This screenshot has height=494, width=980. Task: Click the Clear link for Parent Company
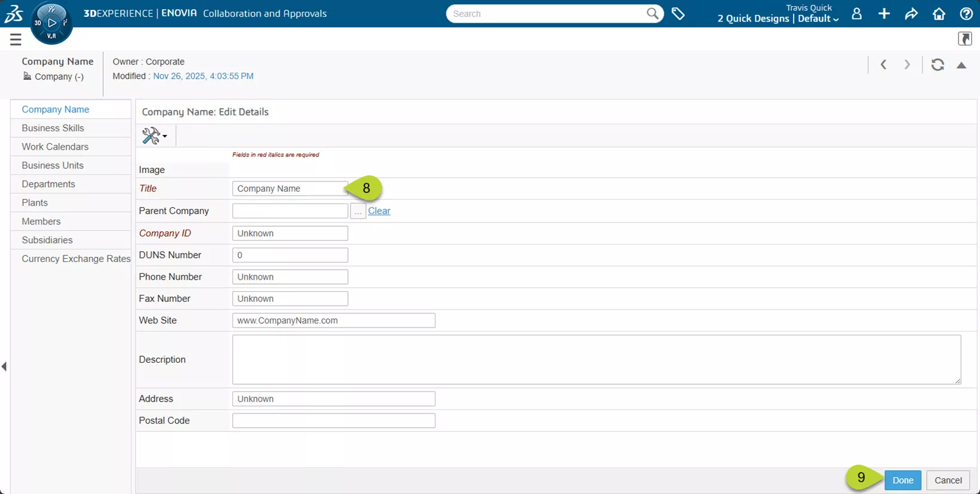point(379,211)
